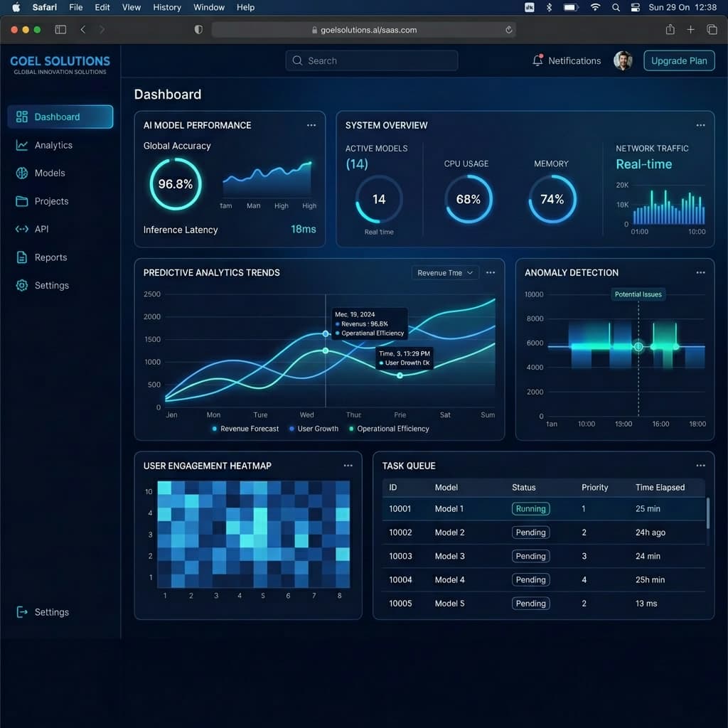Select task ID 10003 cell
The width and height of the screenshot is (728, 728).
click(400, 556)
